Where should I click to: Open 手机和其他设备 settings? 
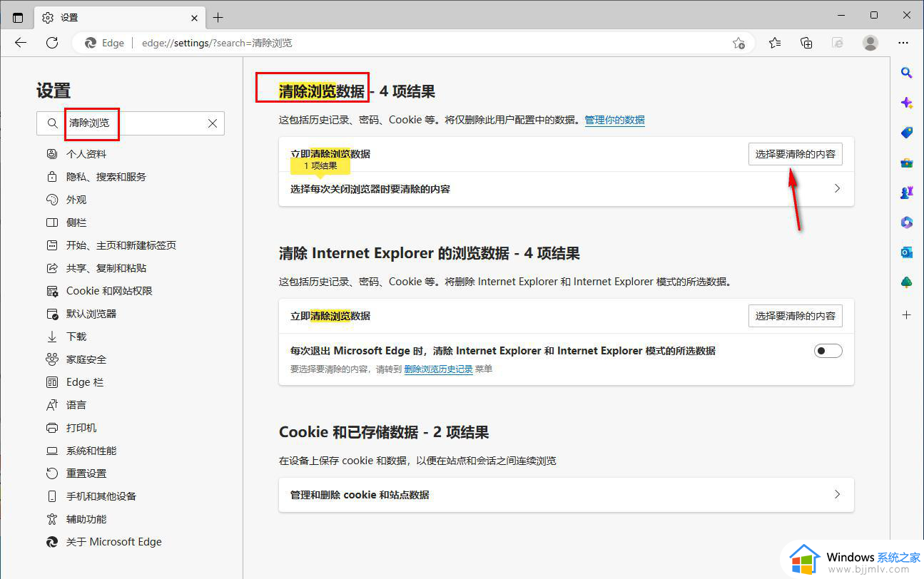(101, 496)
